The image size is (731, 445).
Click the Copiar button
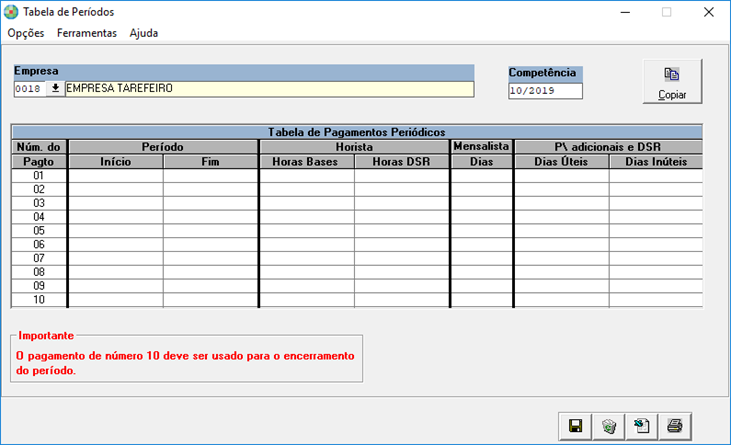point(672,82)
